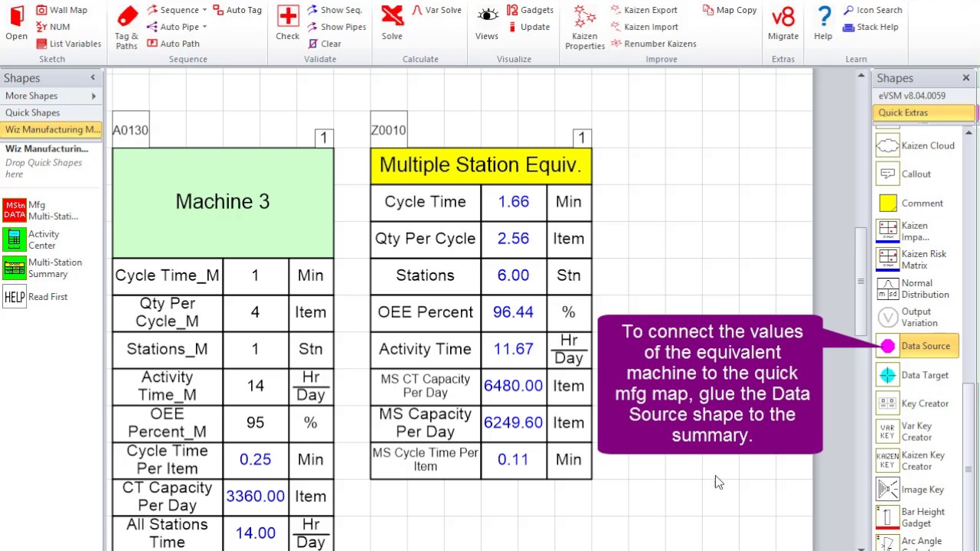980x551 pixels.
Task: Select the Callout shape
Action: pyautogui.click(x=904, y=174)
